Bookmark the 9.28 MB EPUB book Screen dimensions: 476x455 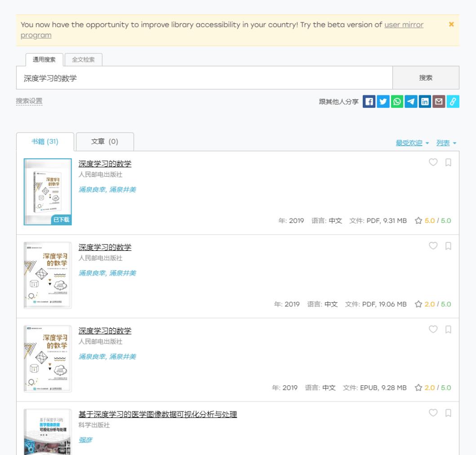[x=448, y=329]
